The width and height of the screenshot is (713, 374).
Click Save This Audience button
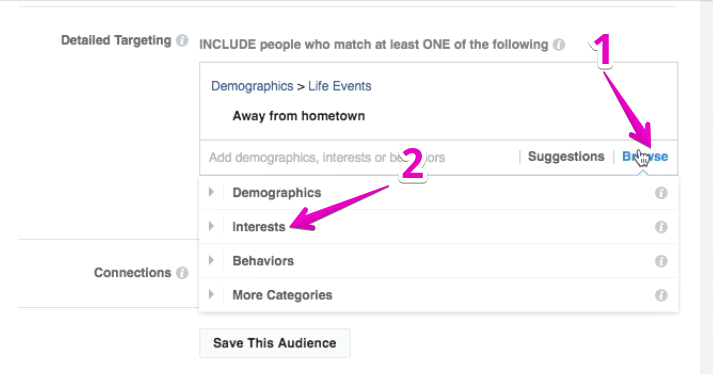[275, 343]
